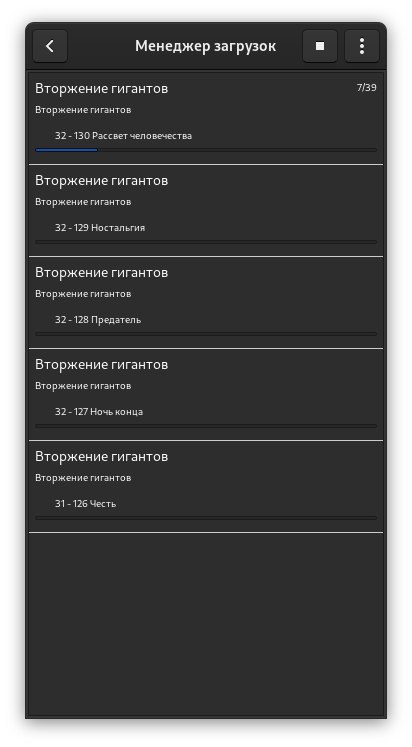Click the 7/39 download counter
412x747 pixels.
click(x=367, y=88)
